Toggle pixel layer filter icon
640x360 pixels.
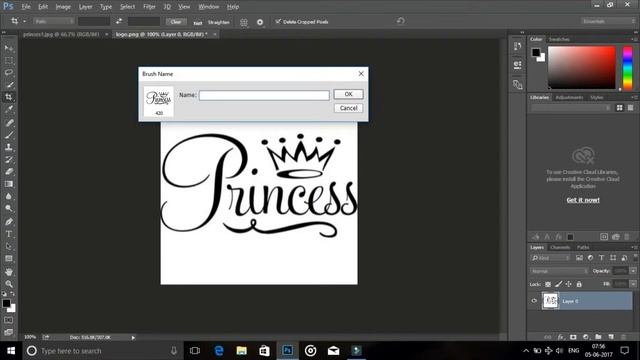click(579, 258)
